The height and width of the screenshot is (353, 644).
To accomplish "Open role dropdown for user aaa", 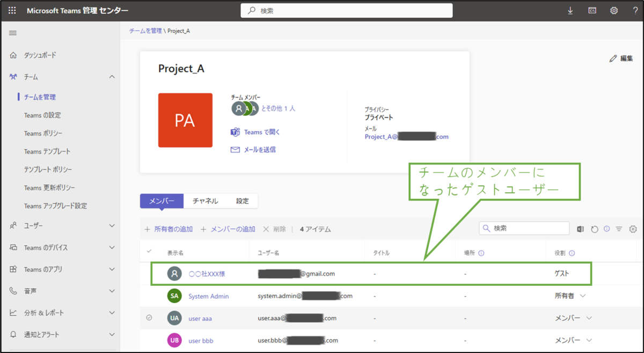I will coord(589,318).
